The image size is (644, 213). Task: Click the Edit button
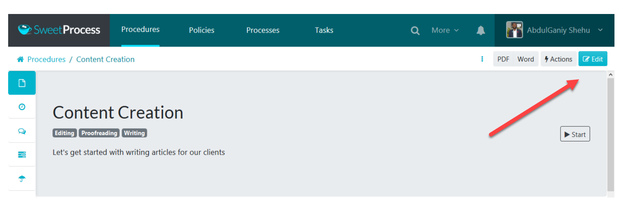coord(593,59)
